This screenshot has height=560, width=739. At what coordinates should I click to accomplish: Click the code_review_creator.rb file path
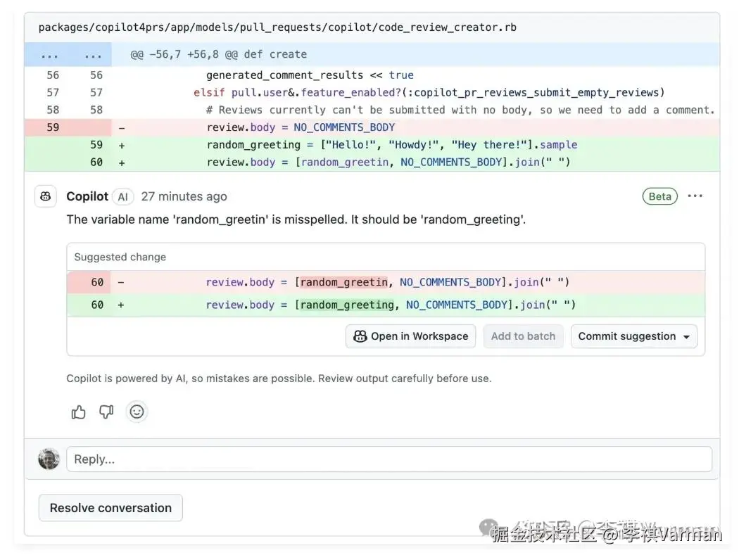(277, 27)
